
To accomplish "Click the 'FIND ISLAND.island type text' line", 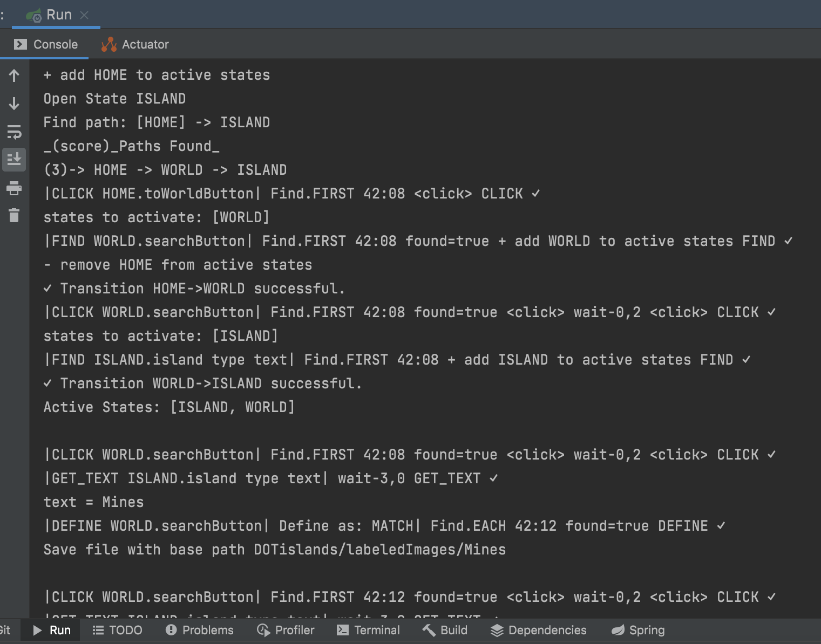I will point(397,360).
